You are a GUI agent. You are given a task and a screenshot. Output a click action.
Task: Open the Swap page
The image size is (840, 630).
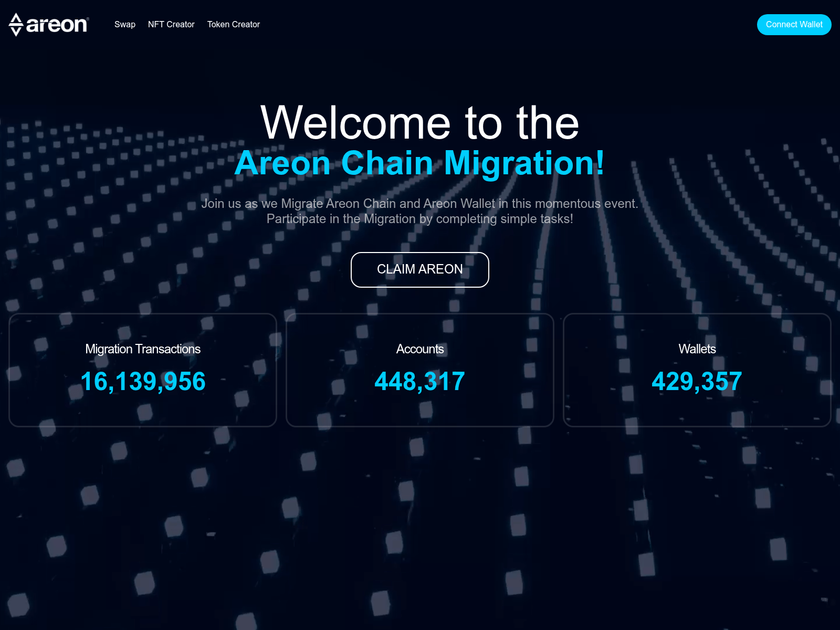click(x=125, y=25)
